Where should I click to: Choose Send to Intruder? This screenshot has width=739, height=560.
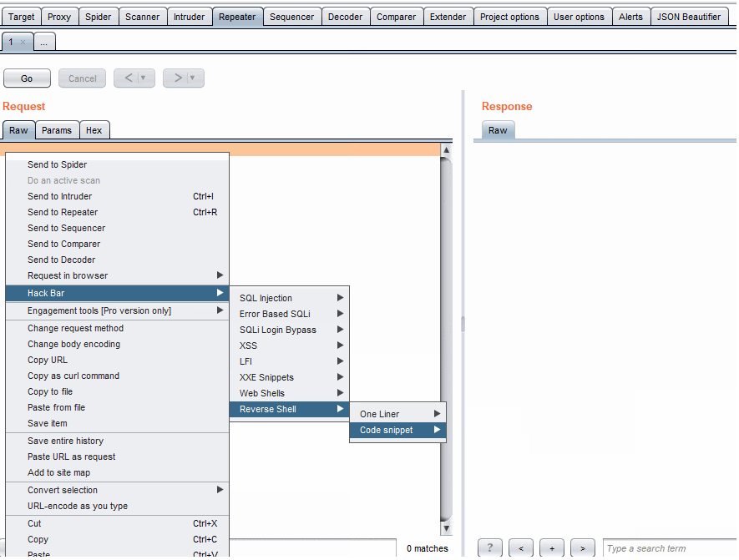pyautogui.click(x=118, y=196)
